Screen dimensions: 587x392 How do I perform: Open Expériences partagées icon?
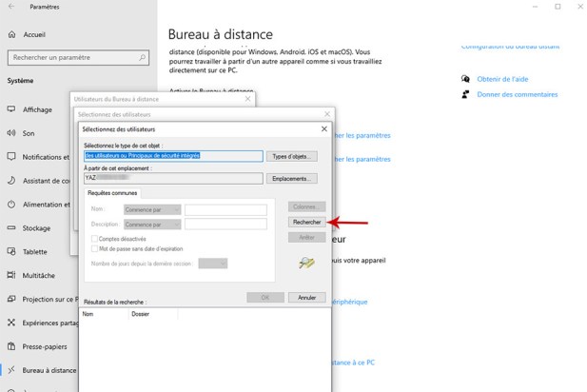click(x=11, y=323)
